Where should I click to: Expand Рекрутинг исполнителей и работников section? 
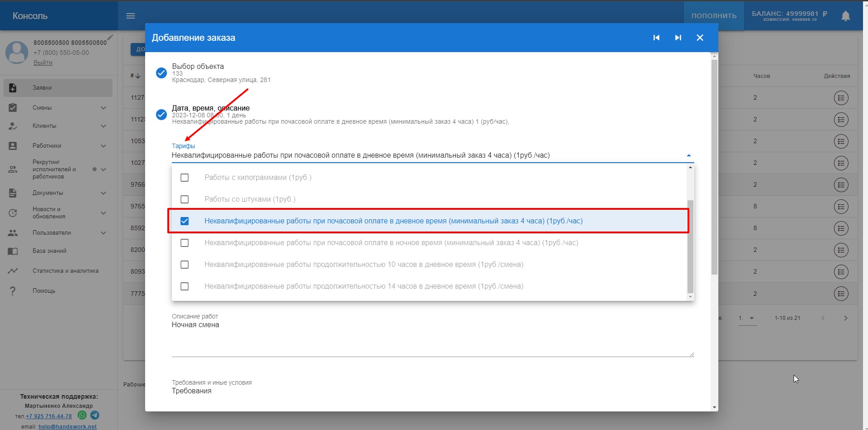103,169
